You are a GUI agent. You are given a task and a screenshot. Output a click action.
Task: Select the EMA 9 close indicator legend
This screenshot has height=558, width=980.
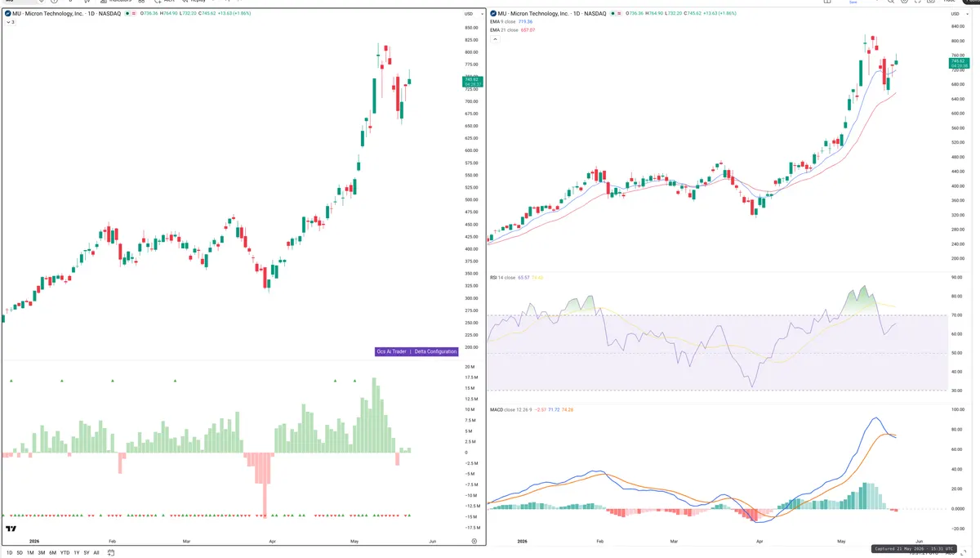tap(502, 22)
